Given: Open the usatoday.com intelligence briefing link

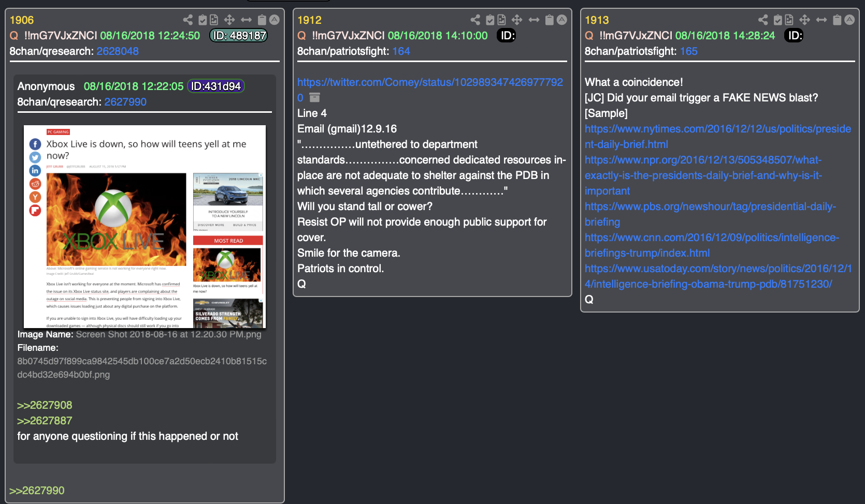Looking at the screenshot, I should [x=718, y=276].
